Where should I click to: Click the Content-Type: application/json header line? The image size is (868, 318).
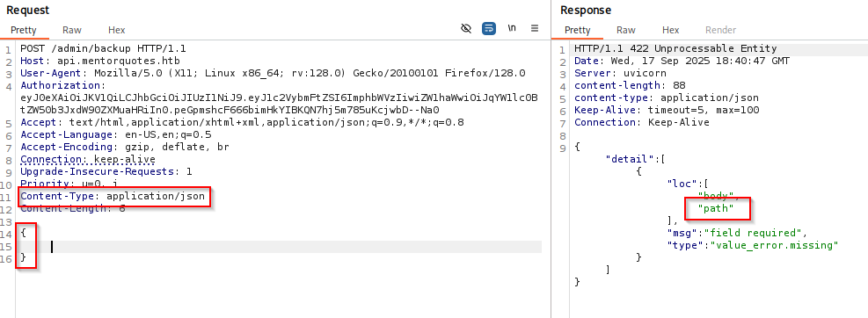113,196
